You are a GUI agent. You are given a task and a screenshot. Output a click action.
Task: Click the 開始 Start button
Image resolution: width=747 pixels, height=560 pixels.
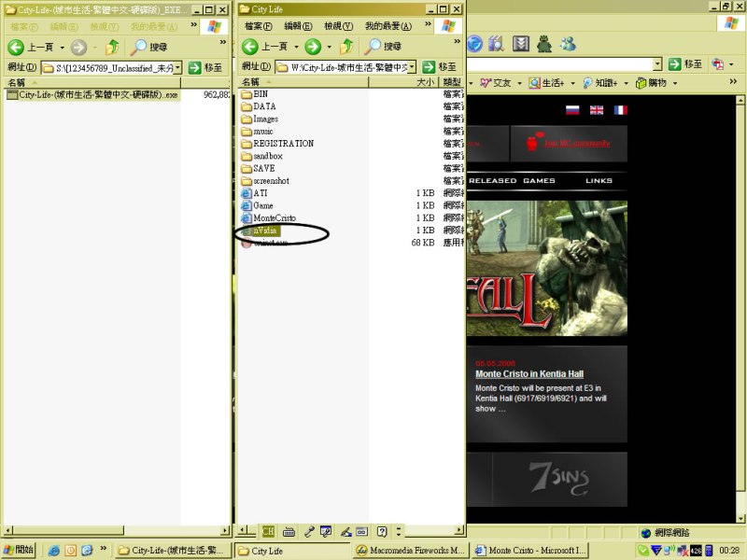pos(19,550)
